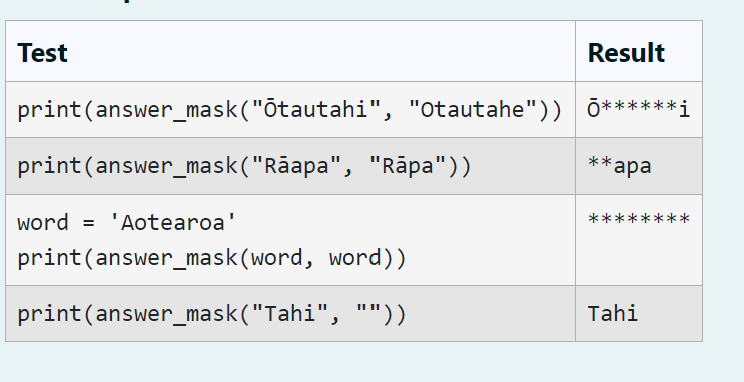Click the "Result" column header
Screen dimensions: 744x382
pos(626,53)
